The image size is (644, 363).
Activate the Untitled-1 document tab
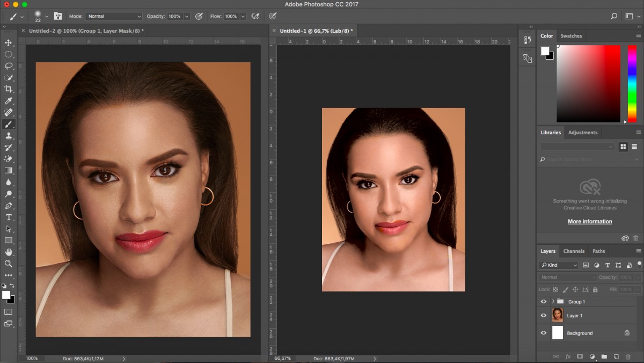(317, 31)
